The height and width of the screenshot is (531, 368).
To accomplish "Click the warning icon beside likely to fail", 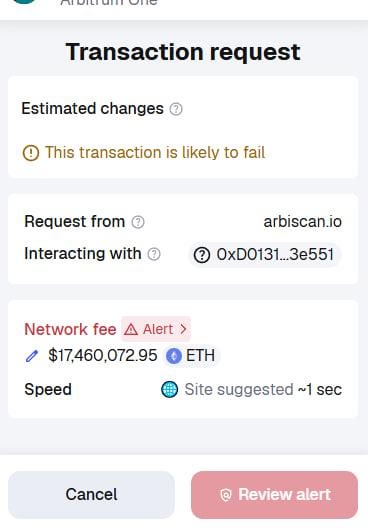I will pyautogui.click(x=31, y=153).
